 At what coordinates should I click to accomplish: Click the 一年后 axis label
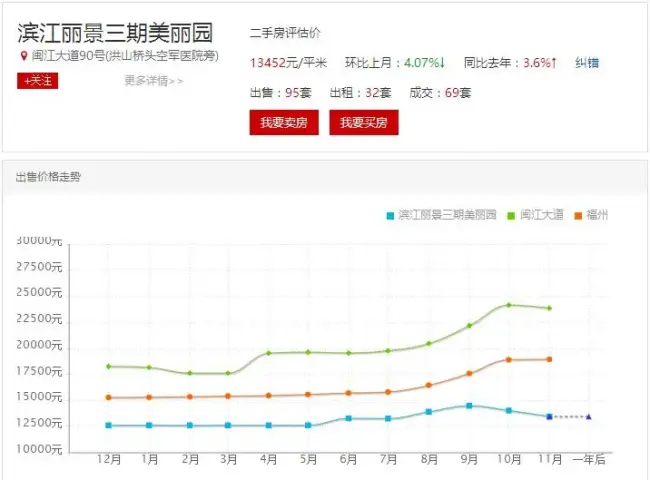589,459
